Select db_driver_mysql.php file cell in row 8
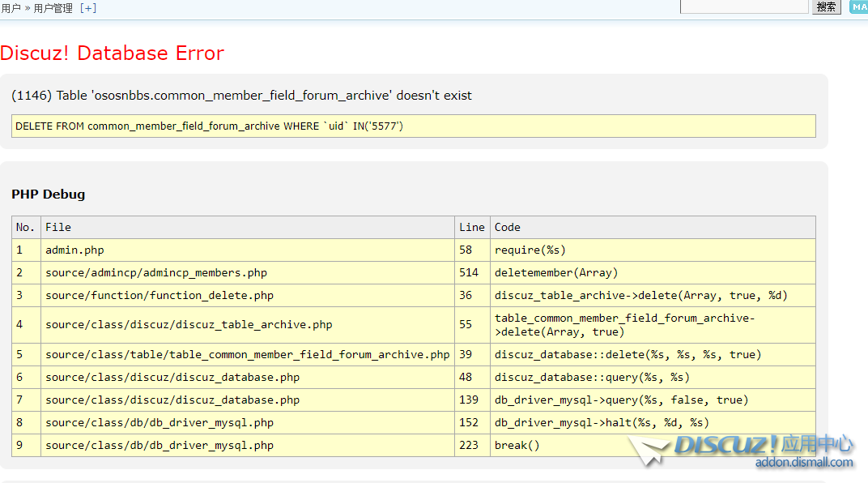 [248, 423]
